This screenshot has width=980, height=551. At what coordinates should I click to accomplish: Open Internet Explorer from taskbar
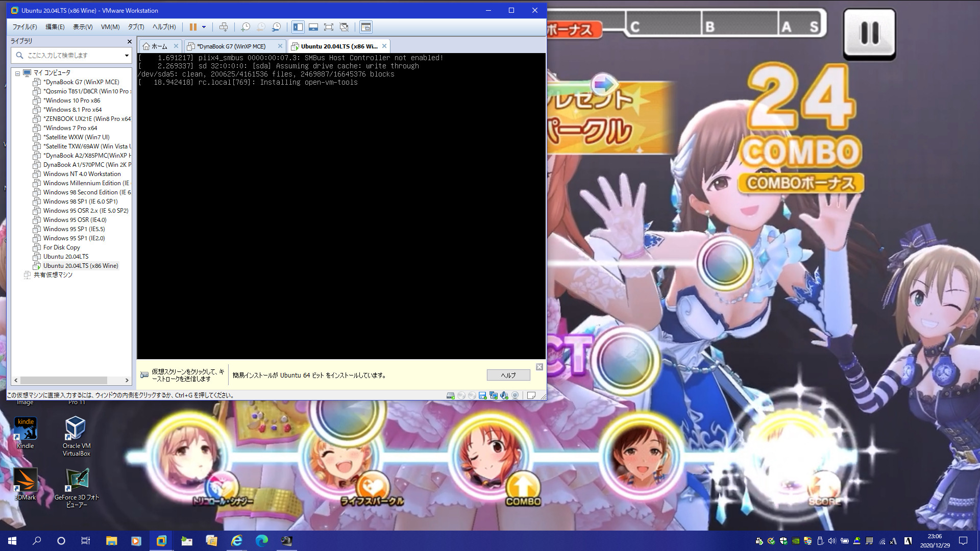coord(236,541)
